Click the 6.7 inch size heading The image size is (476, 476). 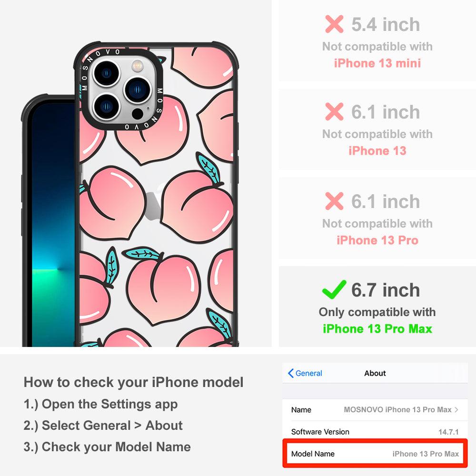(386, 290)
